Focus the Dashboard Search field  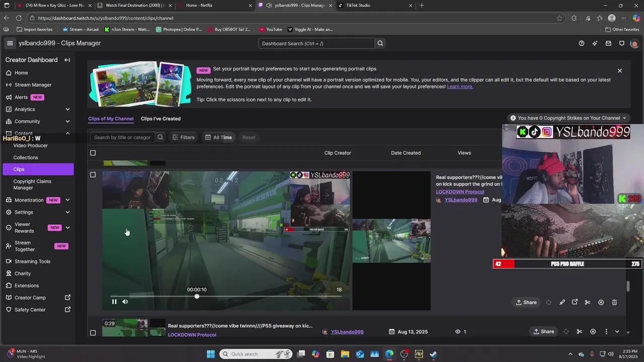(x=316, y=43)
